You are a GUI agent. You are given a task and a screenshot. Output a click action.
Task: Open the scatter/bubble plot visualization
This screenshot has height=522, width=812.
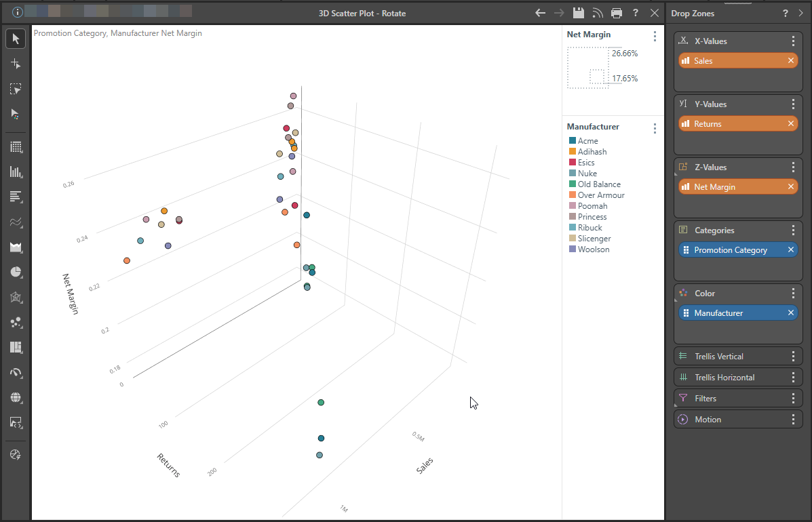[x=16, y=322]
